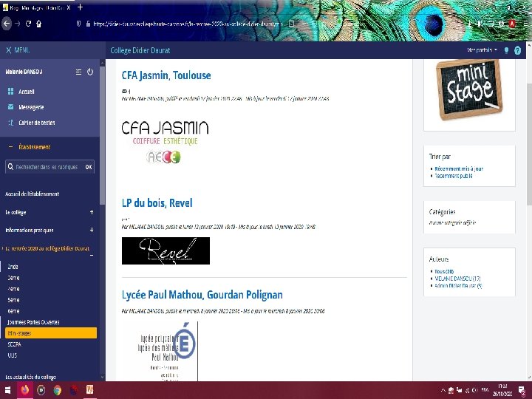Click the page vertical scrollbar thumb

pos(529,143)
